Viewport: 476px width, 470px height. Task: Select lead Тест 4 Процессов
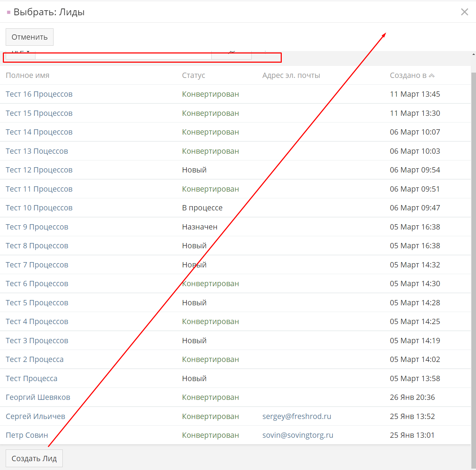pos(37,322)
